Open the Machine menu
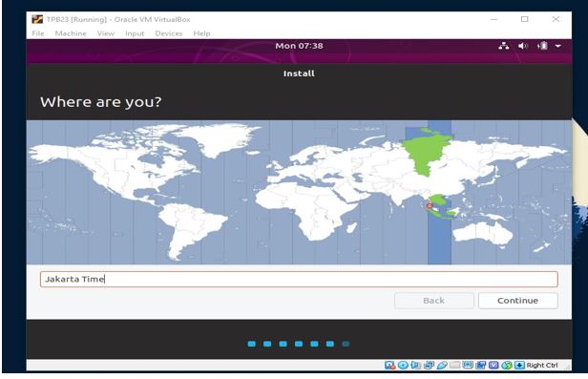 point(71,33)
